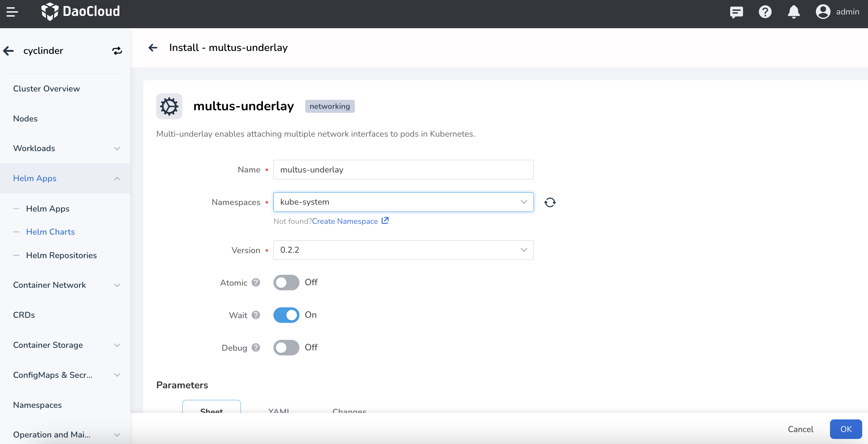This screenshot has height=444, width=868.
Task: Expand ConfigMaps & Secrets menu
Action: (x=65, y=375)
